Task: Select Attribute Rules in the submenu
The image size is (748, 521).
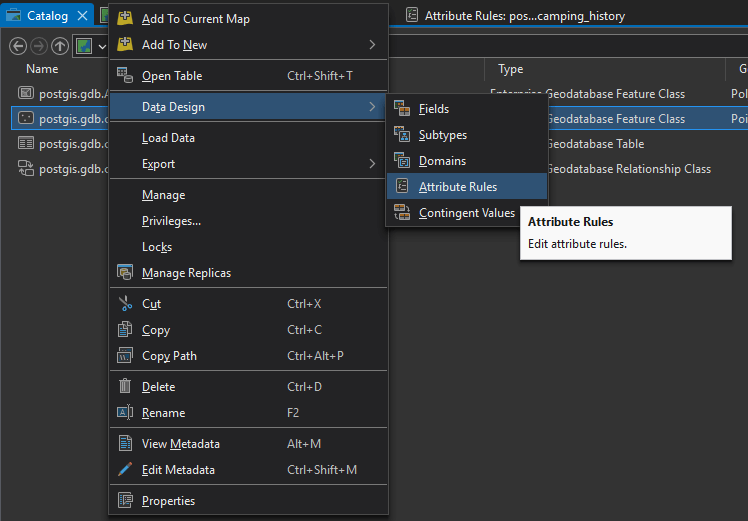Action: click(457, 187)
